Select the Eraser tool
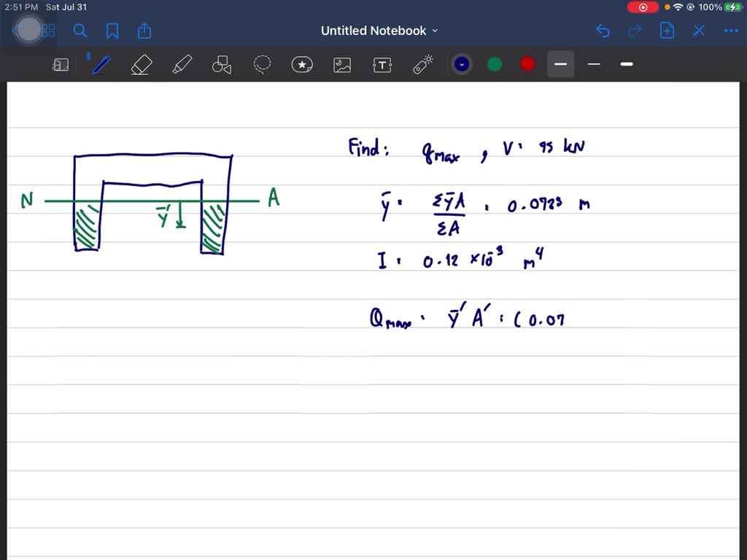Viewport: 747px width, 560px height. click(142, 64)
